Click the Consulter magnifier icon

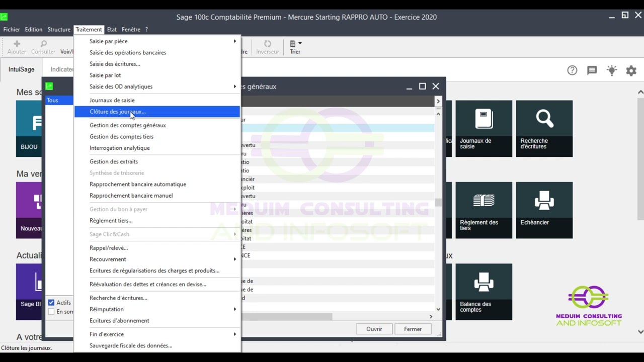(x=43, y=44)
